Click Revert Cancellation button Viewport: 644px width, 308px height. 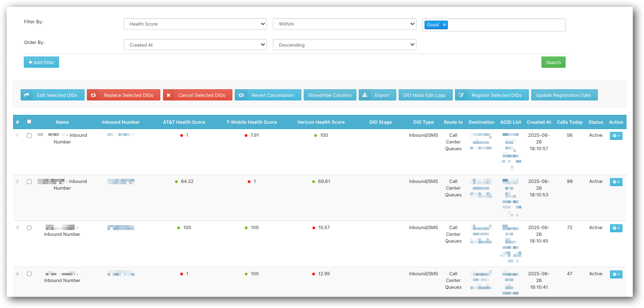268,95
